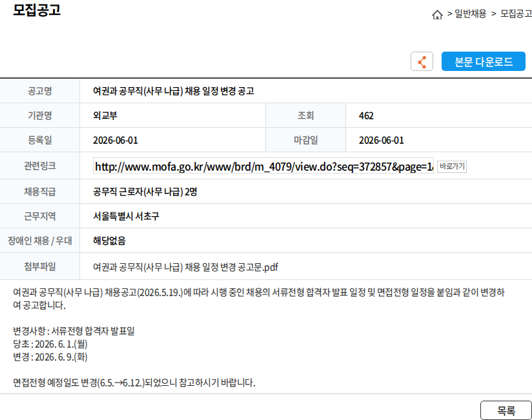Image resolution: width=532 pixels, height=420 pixels.
Task: Click the 관련링크 row label
Action: [x=39, y=166]
